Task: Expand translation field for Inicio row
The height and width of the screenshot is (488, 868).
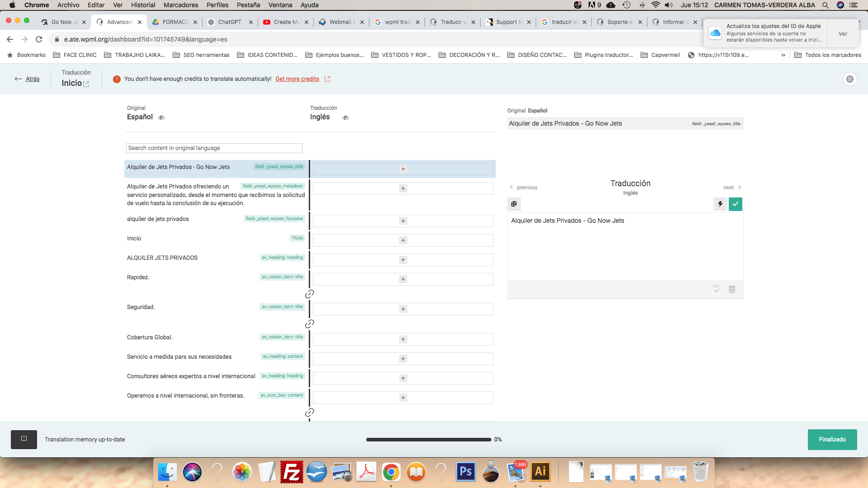Action: click(x=403, y=240)
